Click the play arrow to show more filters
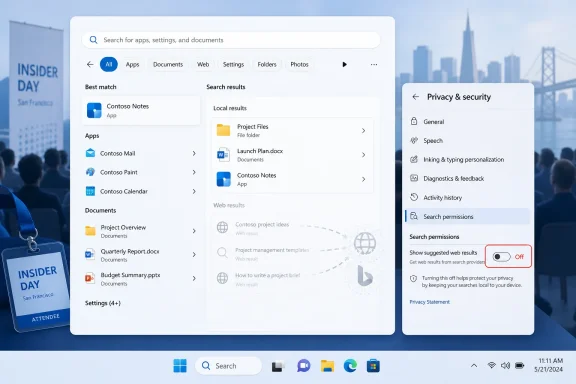576x384 pixels. 344,64
